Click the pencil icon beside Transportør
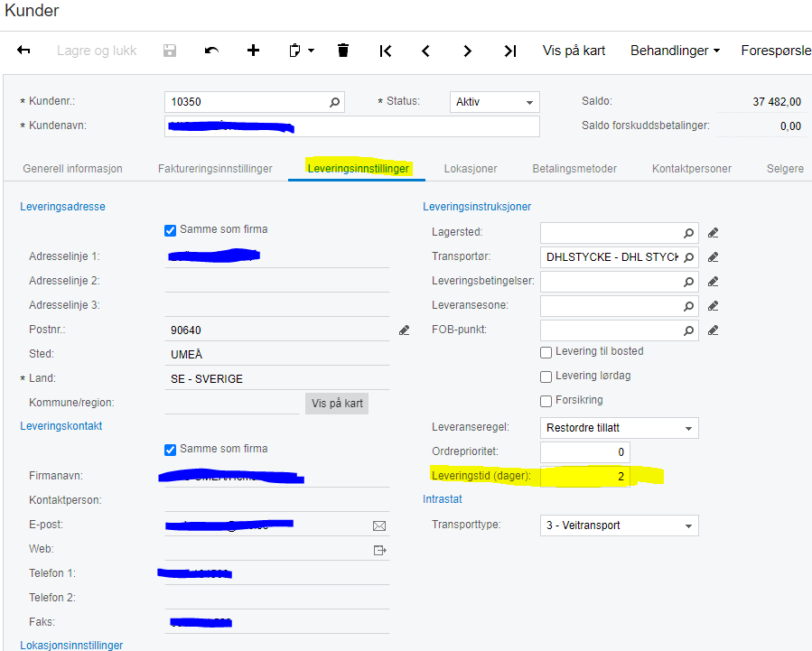 click(713, 257)
